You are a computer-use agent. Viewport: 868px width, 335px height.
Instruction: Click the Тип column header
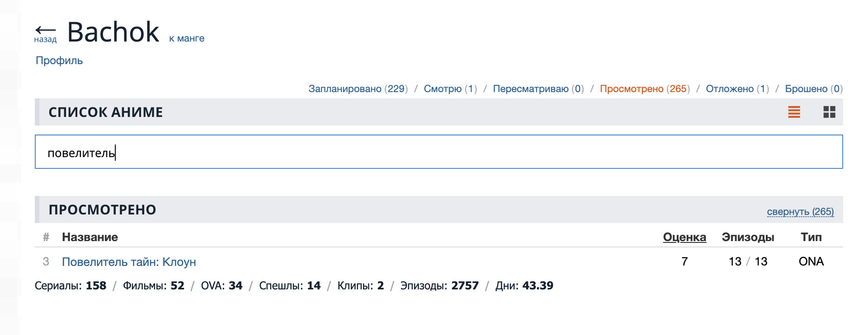(811, 237)
